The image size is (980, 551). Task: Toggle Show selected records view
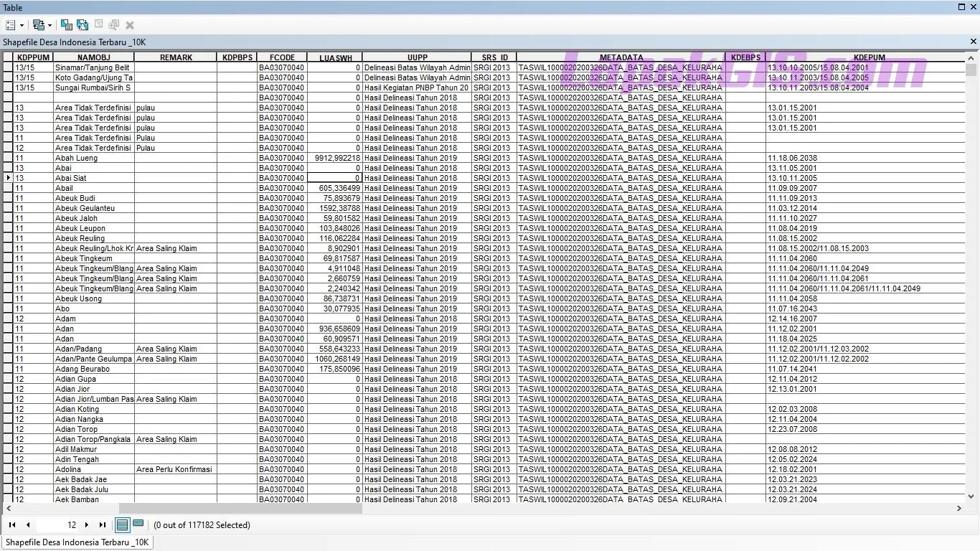[138, 525]
